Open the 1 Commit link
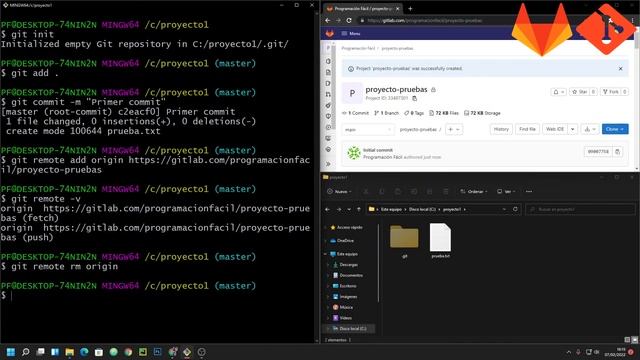This screenshot has height=360, width=640. pyautogui.click(x=356, y=113)
